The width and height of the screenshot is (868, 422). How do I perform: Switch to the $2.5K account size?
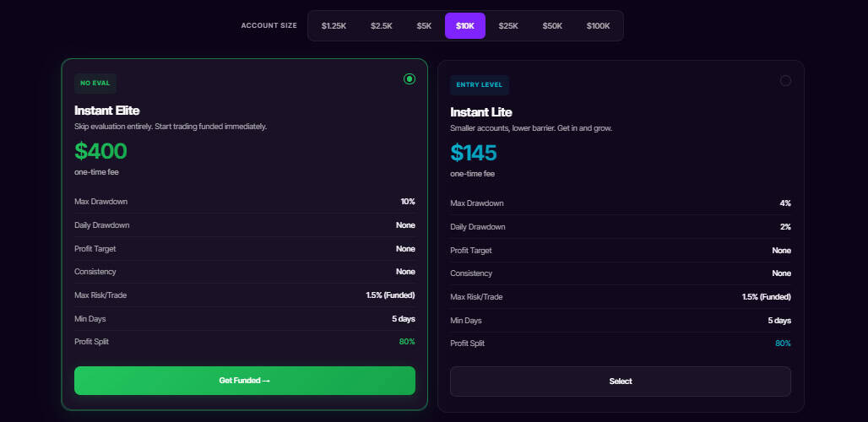(x=382, y=25)
